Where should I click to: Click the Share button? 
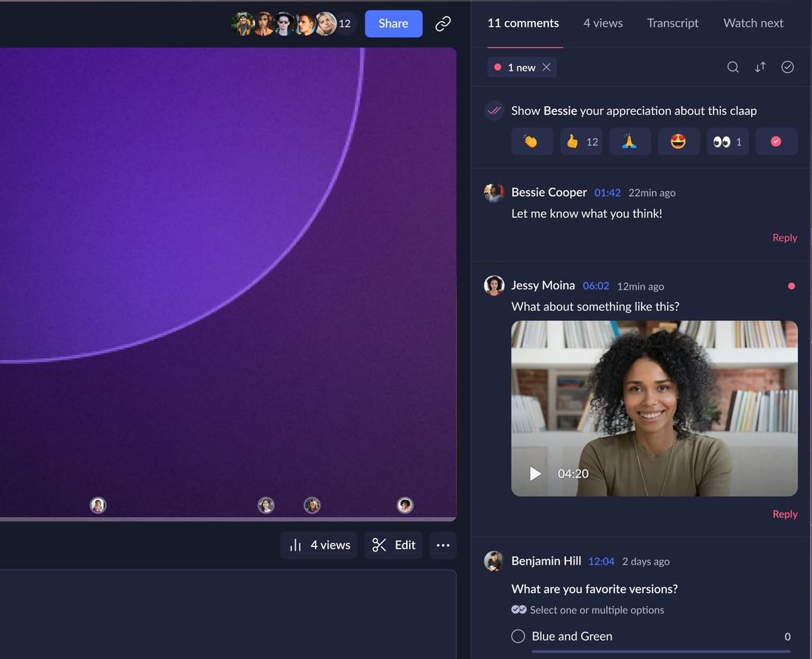[x=392, y=23]
